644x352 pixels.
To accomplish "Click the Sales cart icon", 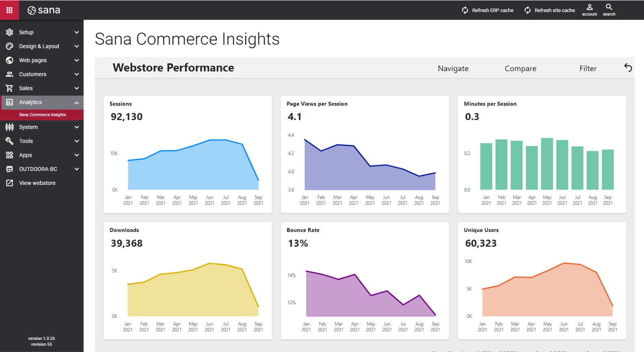I will click(x=9, y=88).
